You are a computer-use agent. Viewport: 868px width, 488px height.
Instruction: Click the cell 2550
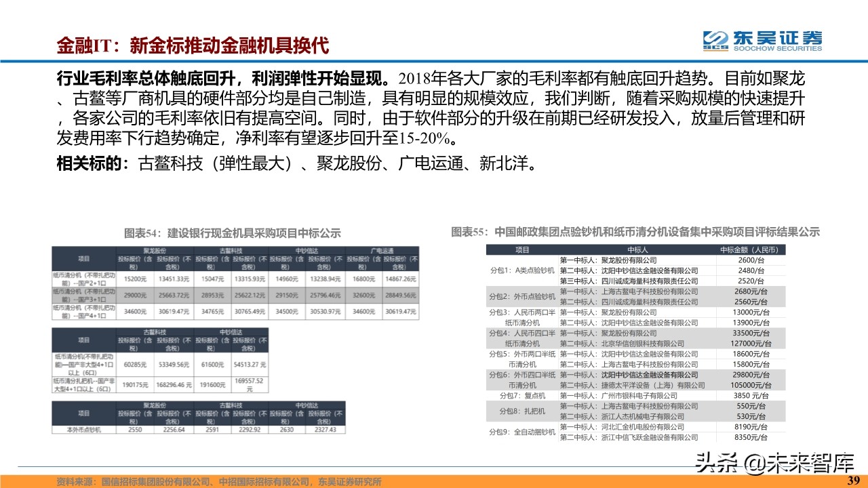[x=135, y=430]
